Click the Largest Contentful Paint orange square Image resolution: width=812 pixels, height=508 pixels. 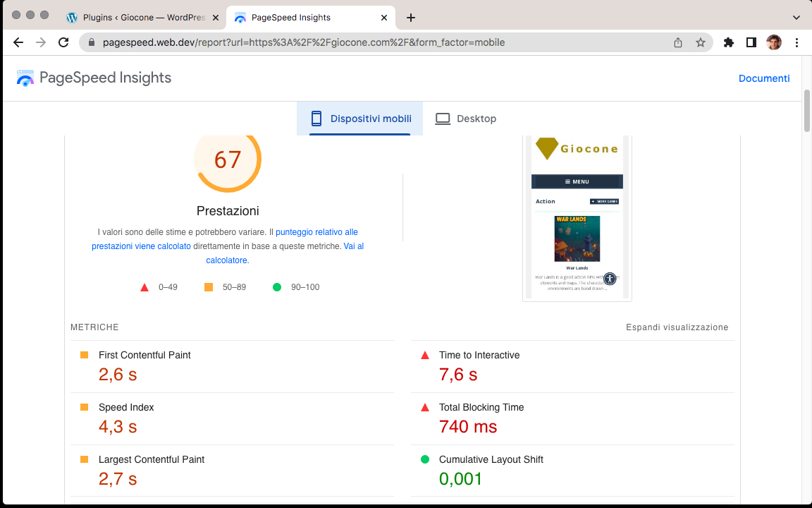85,459
